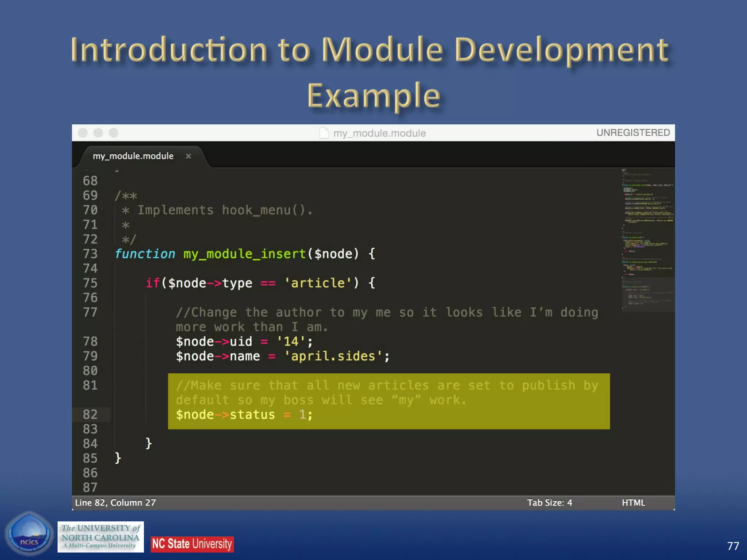
Task: Click the yellow window minimize dot
Action: tap(98, 133)
